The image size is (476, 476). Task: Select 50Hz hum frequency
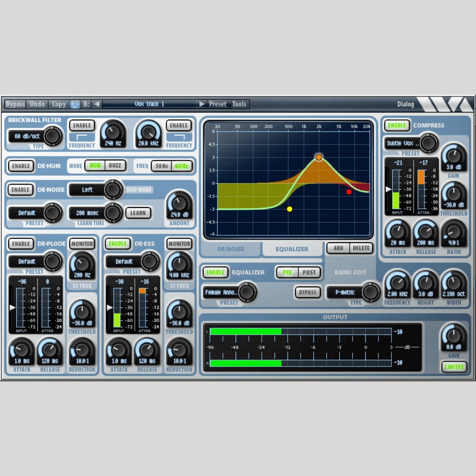tap(161, 166)
